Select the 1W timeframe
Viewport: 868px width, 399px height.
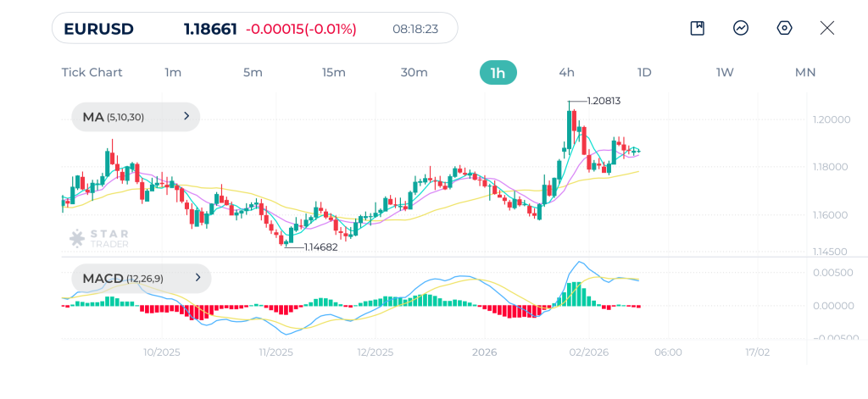click(x=725, y=73)
